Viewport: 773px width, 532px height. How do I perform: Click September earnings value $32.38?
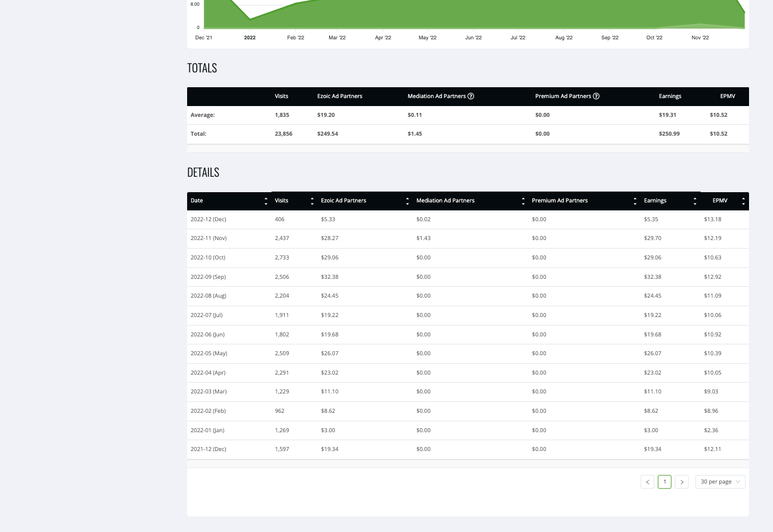pos(653,277)
